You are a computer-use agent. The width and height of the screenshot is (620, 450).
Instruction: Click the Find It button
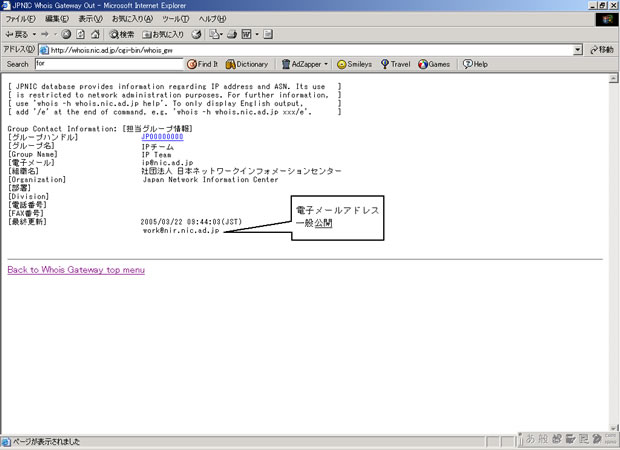click(x=202, y=64)
